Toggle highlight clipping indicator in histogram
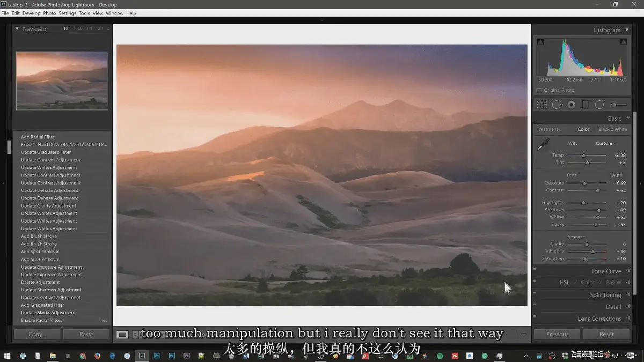 tap(623, 42)
